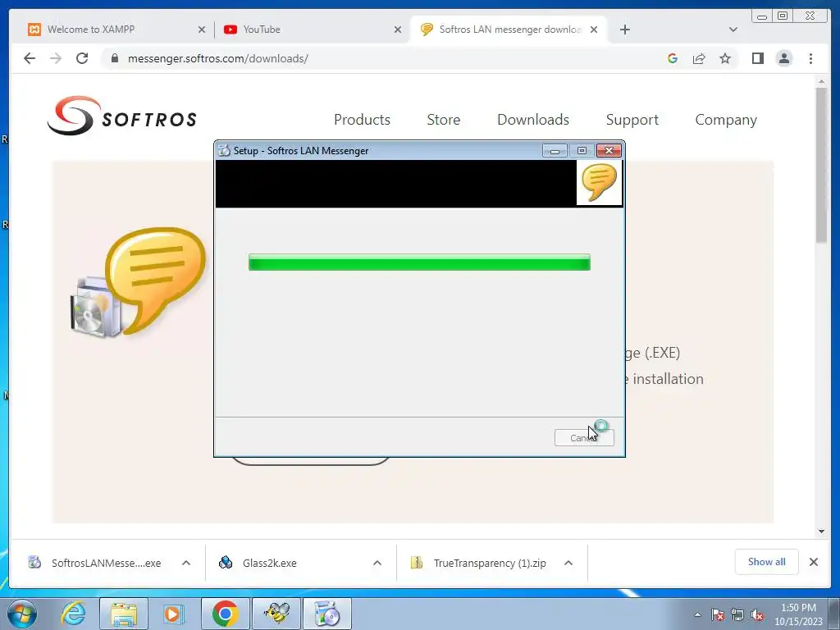Open a new Chrome tab
Viewport: 840px width, 630px height.
[624, 30]
